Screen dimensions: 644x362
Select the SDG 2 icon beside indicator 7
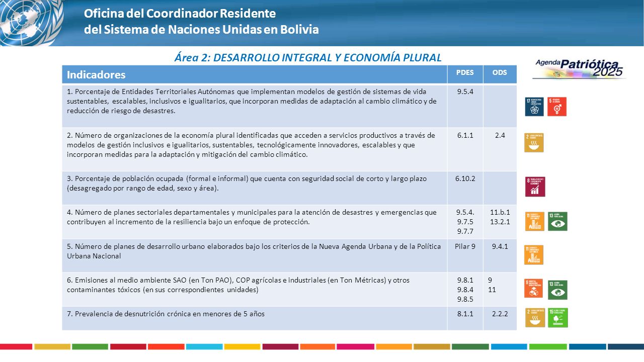tap(535, 318)
